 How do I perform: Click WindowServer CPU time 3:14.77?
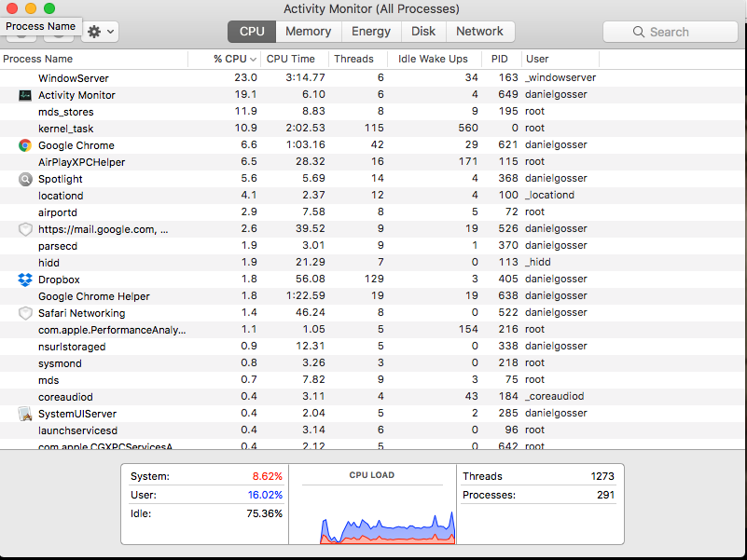(x=305, y=77)
